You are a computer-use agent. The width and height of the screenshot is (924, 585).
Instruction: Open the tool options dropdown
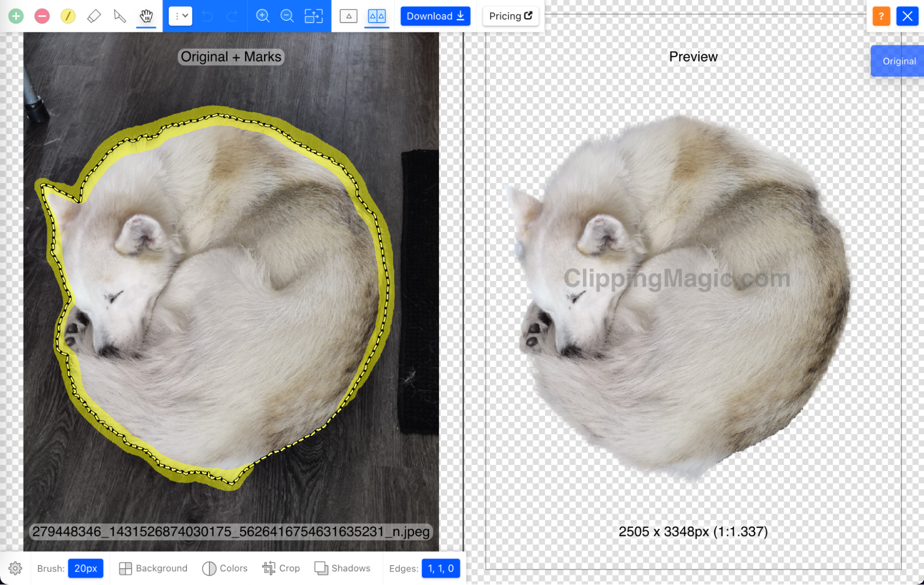tap(180, 16)
